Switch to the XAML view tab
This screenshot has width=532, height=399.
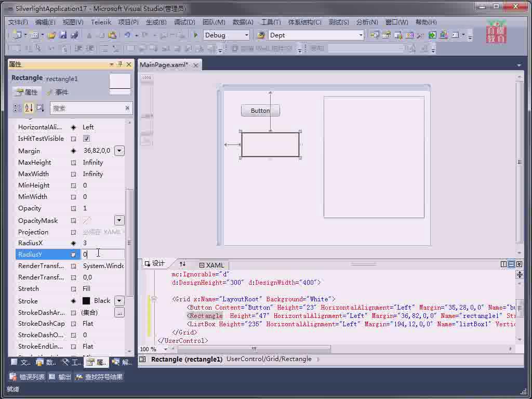click(x=212, y=265)
